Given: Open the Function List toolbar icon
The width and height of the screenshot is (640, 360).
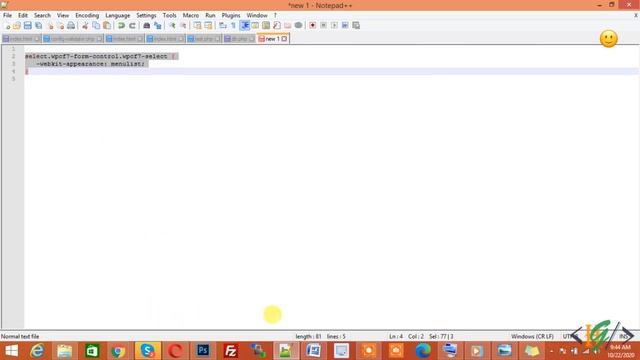Looking at the screenshot, I should point(277,26).
